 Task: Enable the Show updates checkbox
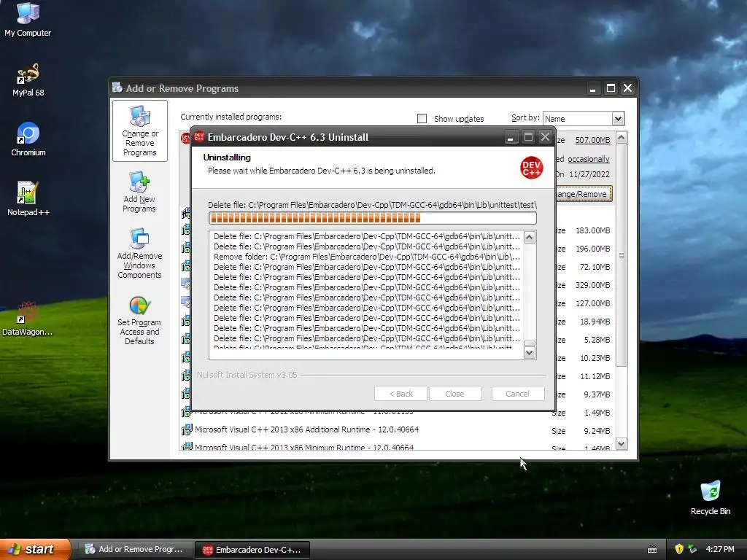click(x=422, y=119)
